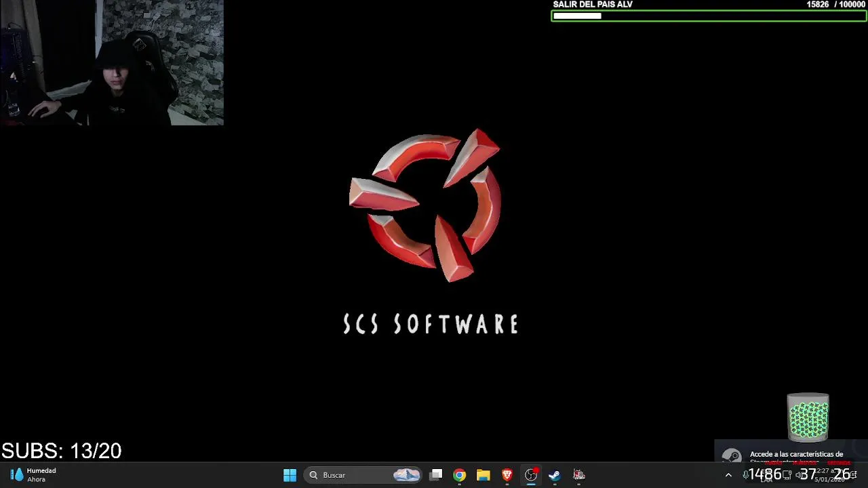Open the Humedad weather widget
868x488 pixels.
[34, 475]
